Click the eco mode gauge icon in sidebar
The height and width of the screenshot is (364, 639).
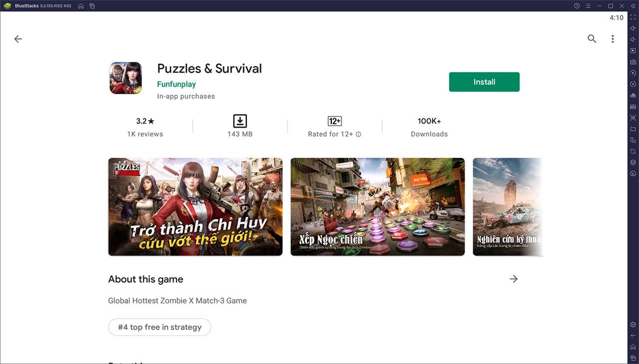pos(633,174)
